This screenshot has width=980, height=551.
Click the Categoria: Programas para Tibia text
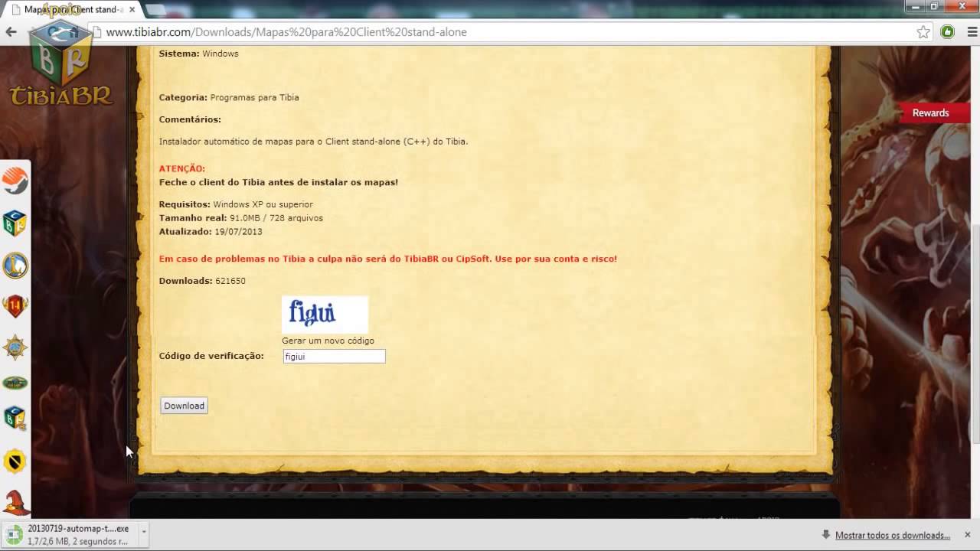coord(229,97)
